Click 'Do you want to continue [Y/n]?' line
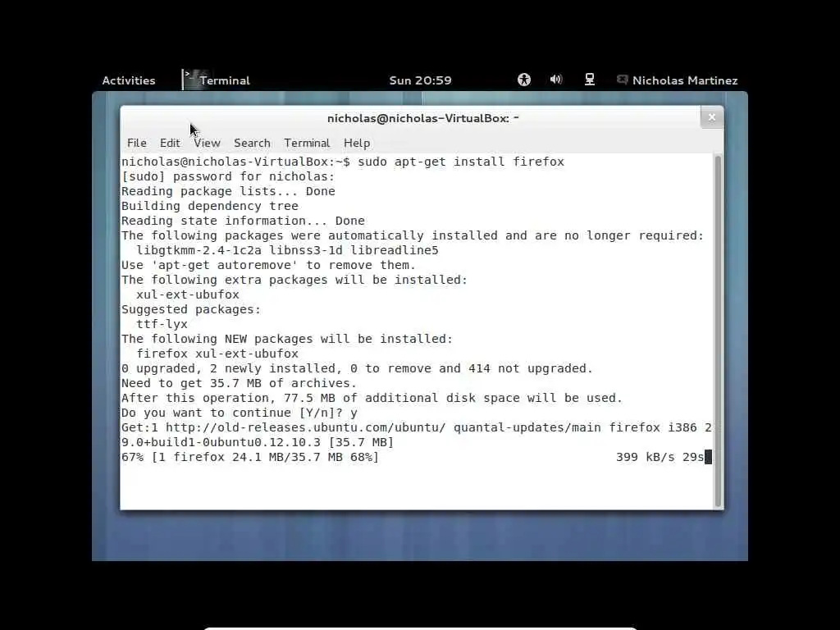The width and height of the screenshot is (840, 630). (239, 413)
